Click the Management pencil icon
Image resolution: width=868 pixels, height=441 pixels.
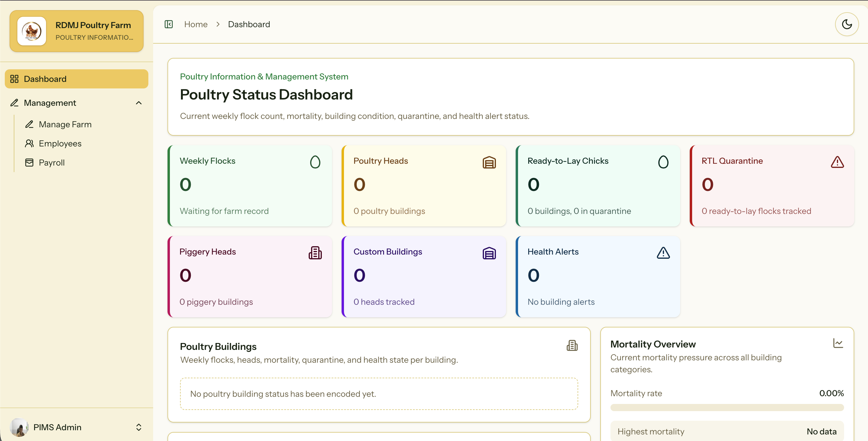[14, 103]
